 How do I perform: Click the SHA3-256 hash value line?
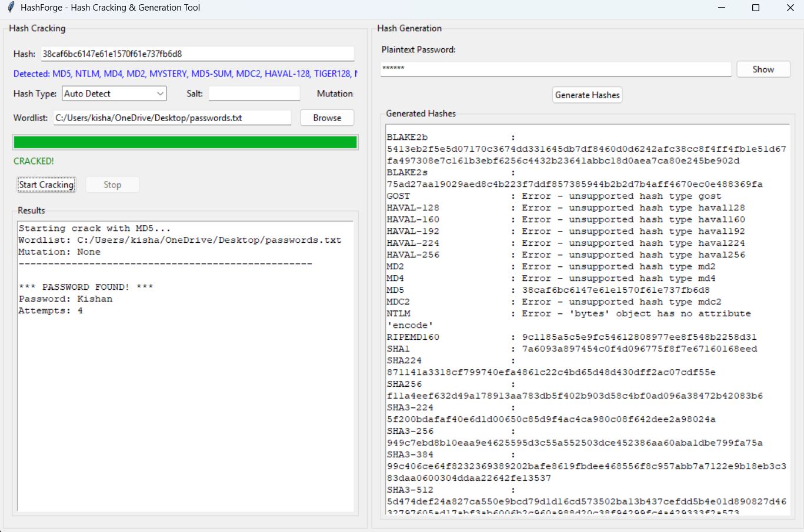pyautogui.click(x=575, y=443)
